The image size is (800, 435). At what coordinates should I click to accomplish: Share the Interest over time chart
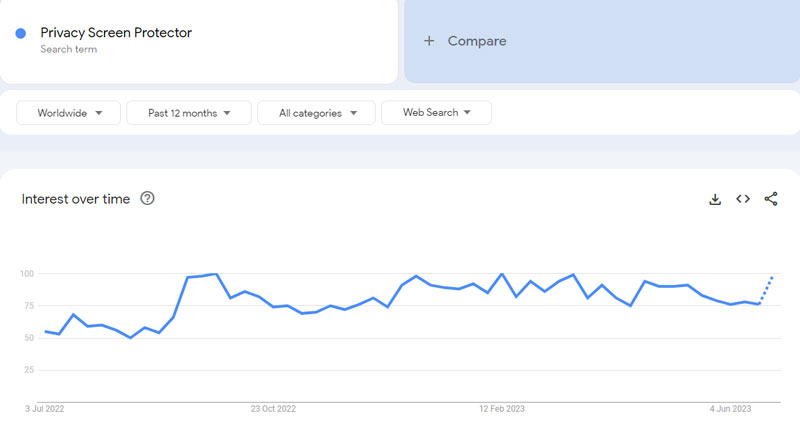(x=771, y=199)
